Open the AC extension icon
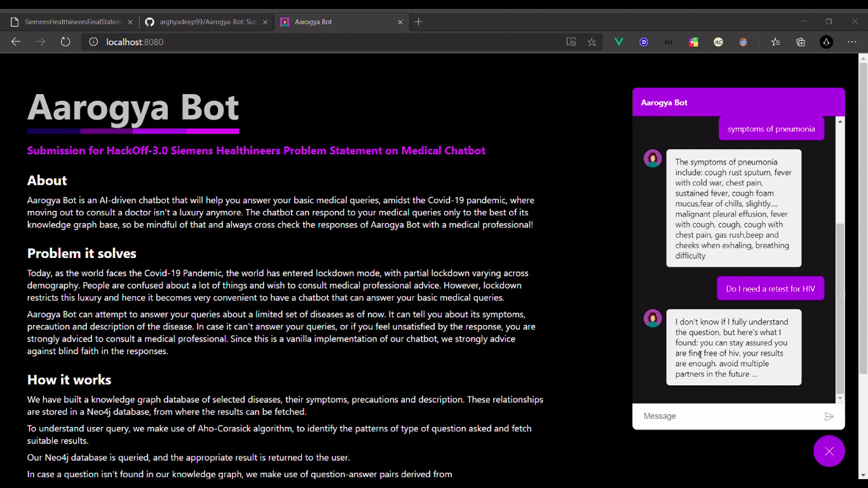The height and width of the screenshot is (488, 868). (718, 42)
